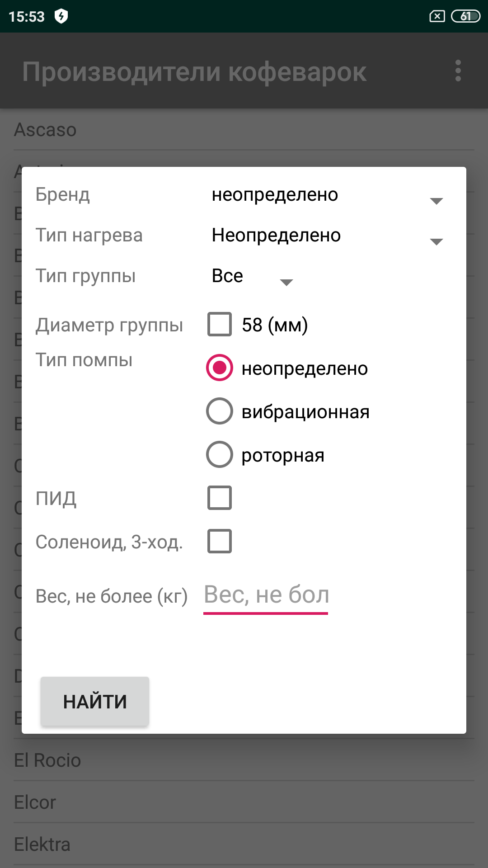The width and height of the screenshot is (488, 868).
Task: Select the роторная pump option
Action: [x=220, y=454]
